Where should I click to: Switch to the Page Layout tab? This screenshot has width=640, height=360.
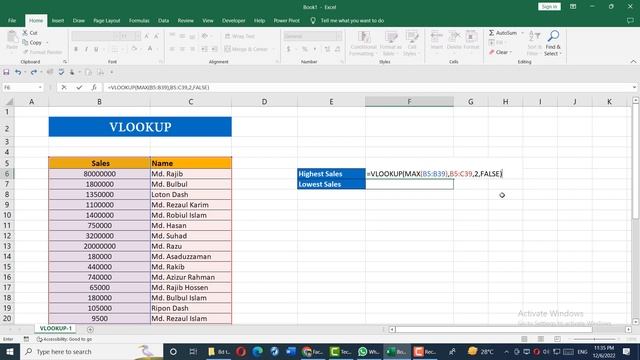pos(107,20)
